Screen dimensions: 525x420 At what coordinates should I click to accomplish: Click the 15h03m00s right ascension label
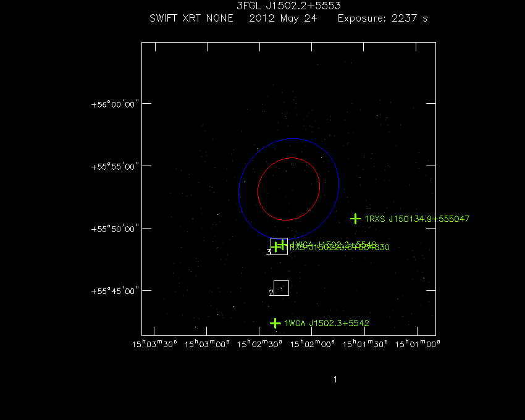207,343
